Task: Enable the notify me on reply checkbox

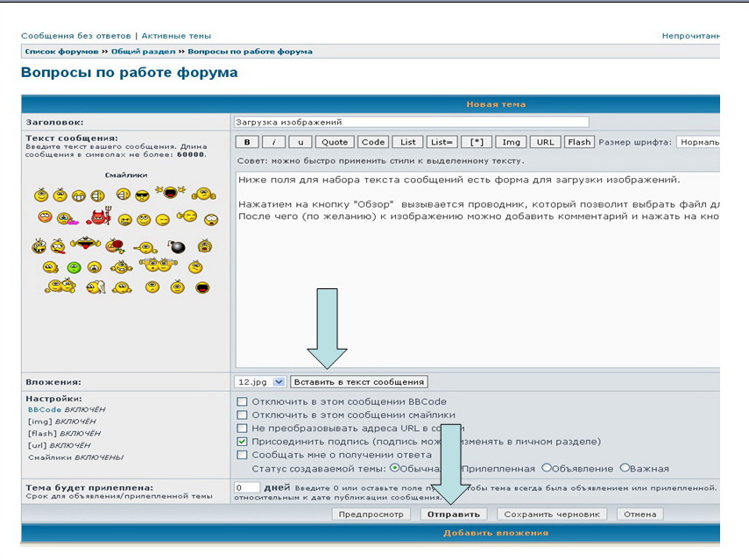Action: point(243,455)
